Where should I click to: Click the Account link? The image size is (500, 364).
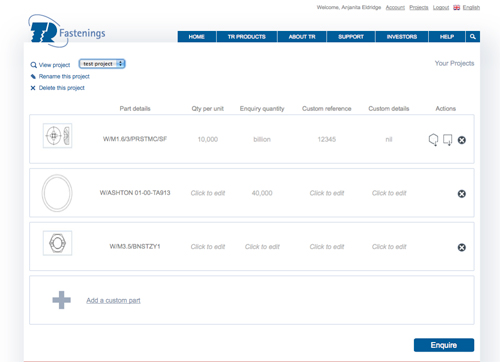(395, 7)
